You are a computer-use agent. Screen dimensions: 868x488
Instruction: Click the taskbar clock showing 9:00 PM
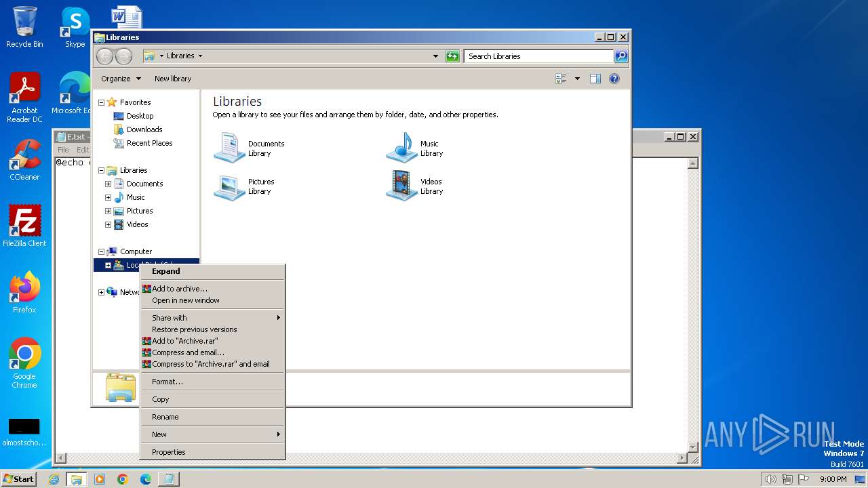pyautogui.click(x=833, y=479)
